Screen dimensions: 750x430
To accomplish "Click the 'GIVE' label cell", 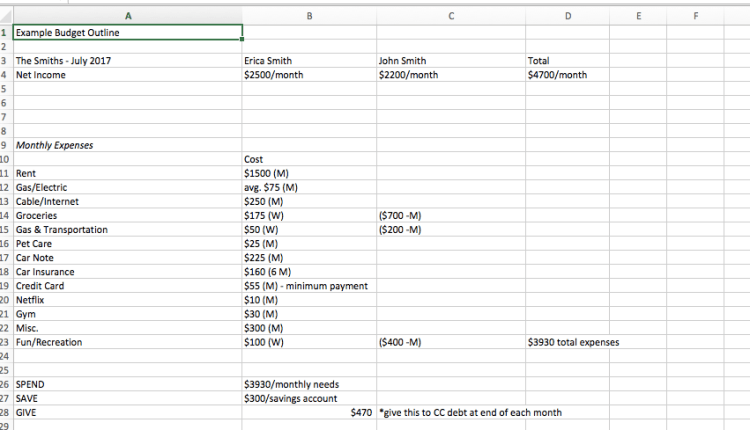I will 127,412.
